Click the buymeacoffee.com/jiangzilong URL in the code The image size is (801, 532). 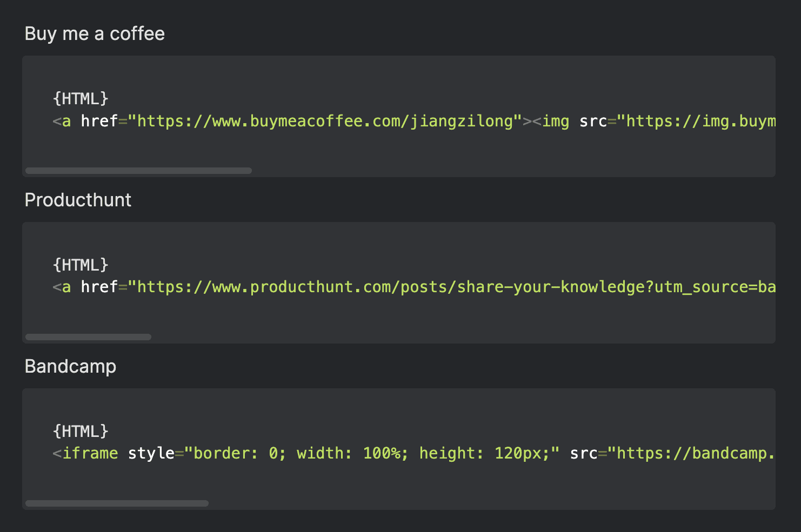pyautogui.click(x=324, y=122)
